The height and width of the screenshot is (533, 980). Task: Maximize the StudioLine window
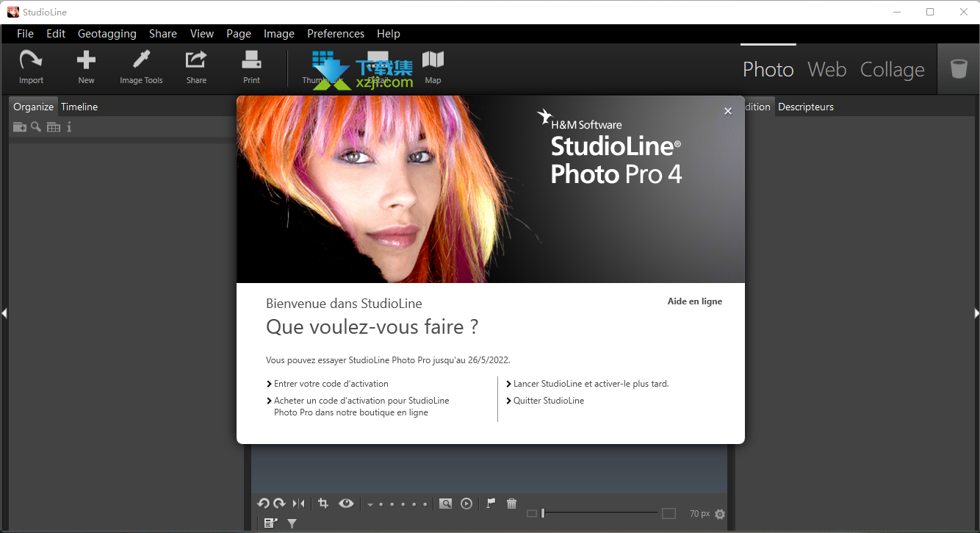pos(930,12)
